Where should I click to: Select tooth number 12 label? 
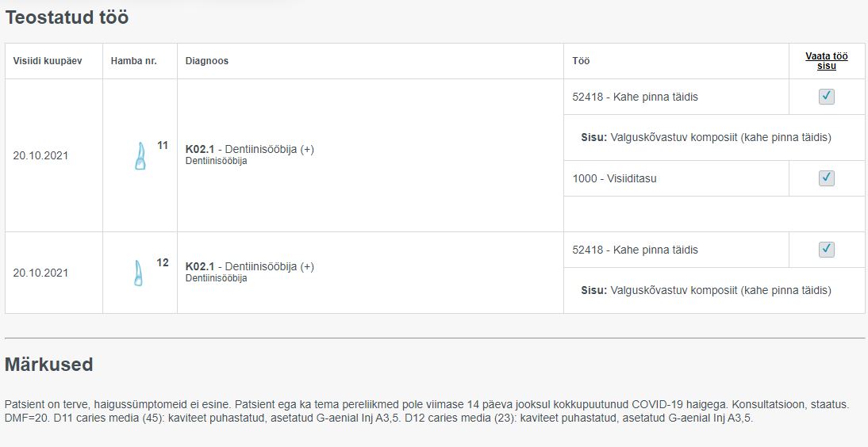[x=162, y=263]
